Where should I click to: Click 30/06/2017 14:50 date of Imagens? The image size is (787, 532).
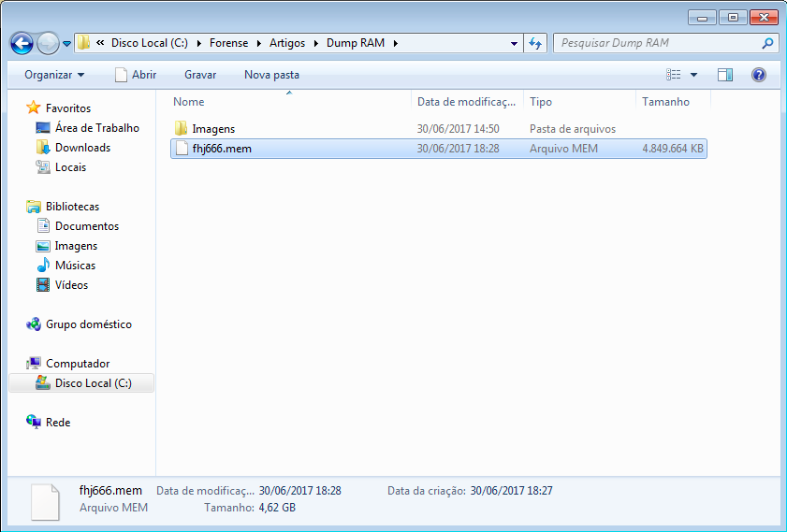[458, 129]
